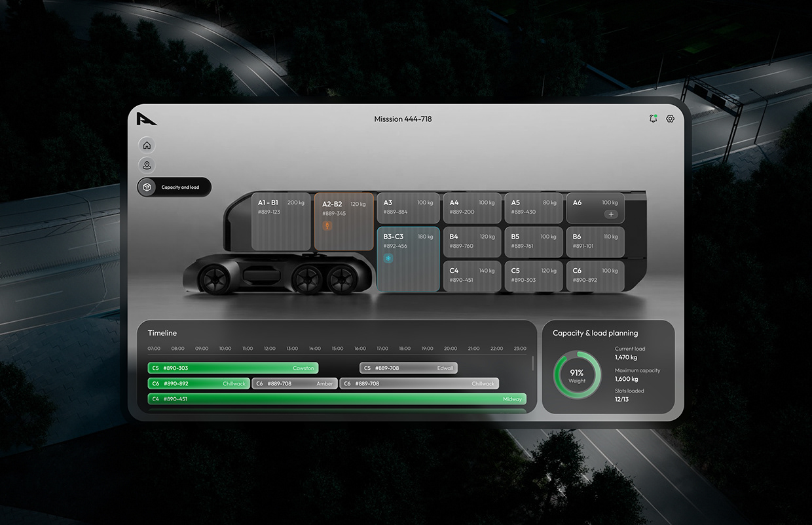Add cargo with plus button in A6
The width and height of the screenshot is (812, 525).
click(x=611, y=214)
